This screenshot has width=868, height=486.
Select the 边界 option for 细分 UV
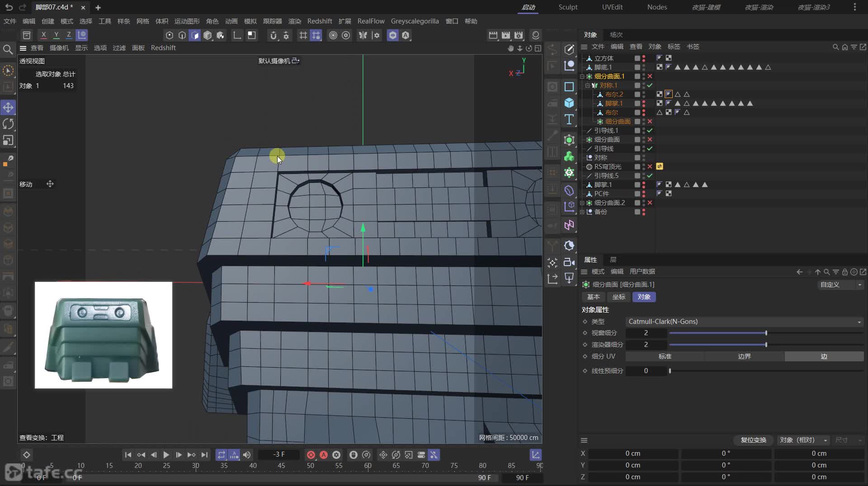744,356
